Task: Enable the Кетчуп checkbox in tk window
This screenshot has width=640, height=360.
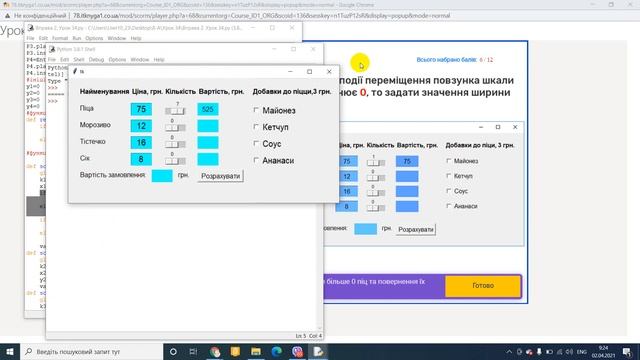Action: click(x=256, y=127)
